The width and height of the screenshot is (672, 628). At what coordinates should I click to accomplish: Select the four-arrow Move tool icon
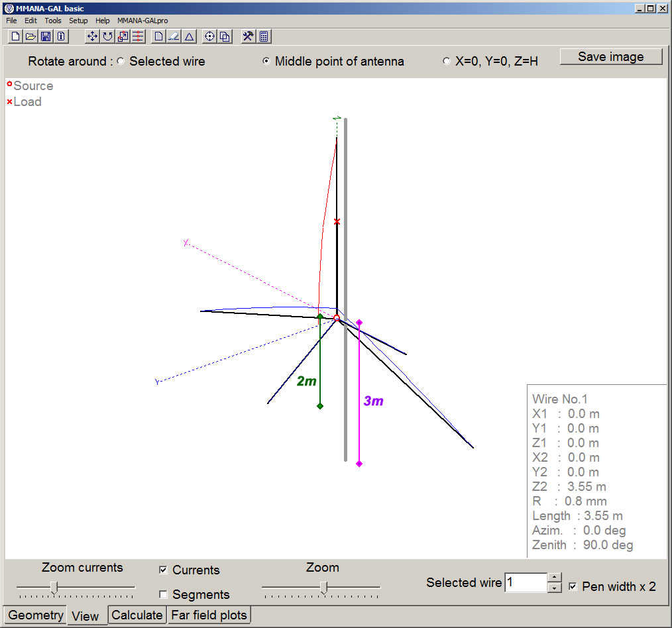(x=92, y=36)
